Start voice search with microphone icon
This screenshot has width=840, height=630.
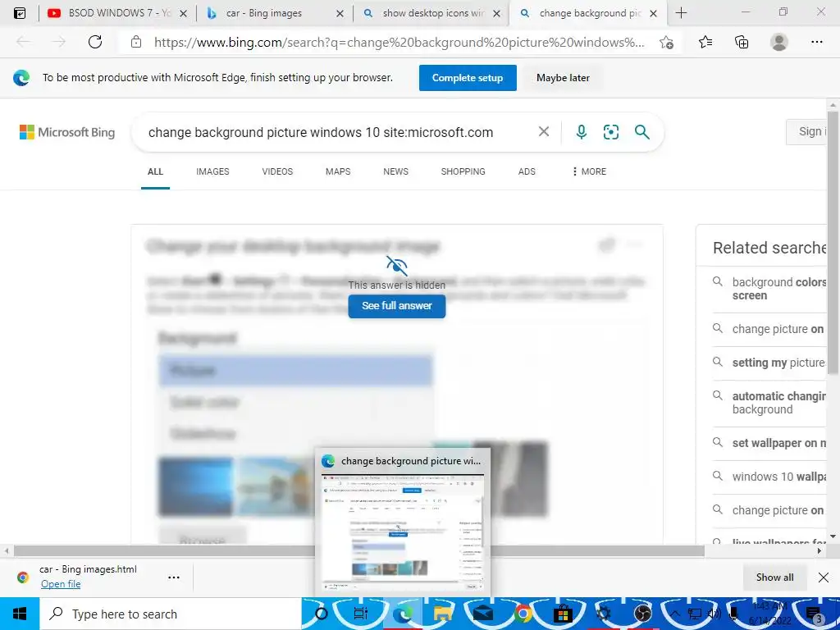[x=582, y=132]
